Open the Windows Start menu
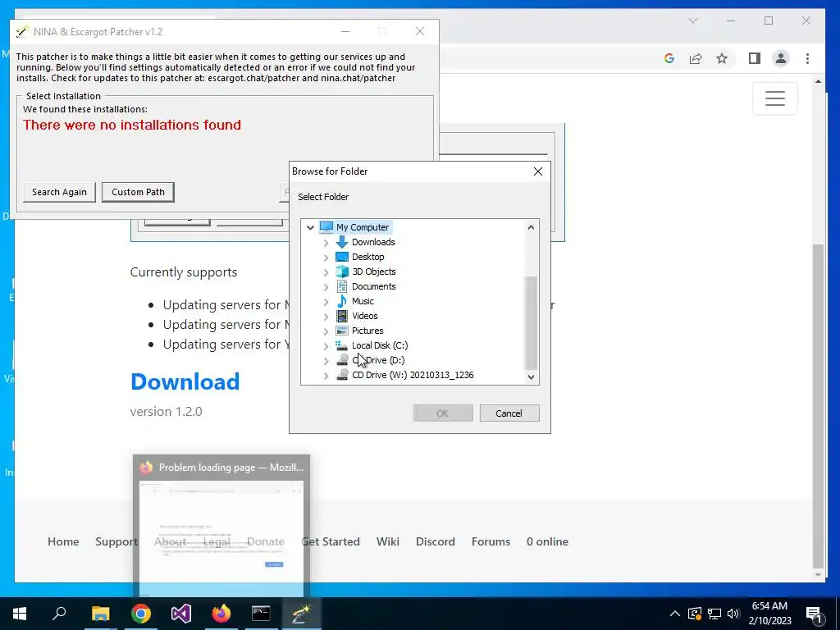Screen dimensions: 840x630 pyautogui.click(x=20, y=614)
